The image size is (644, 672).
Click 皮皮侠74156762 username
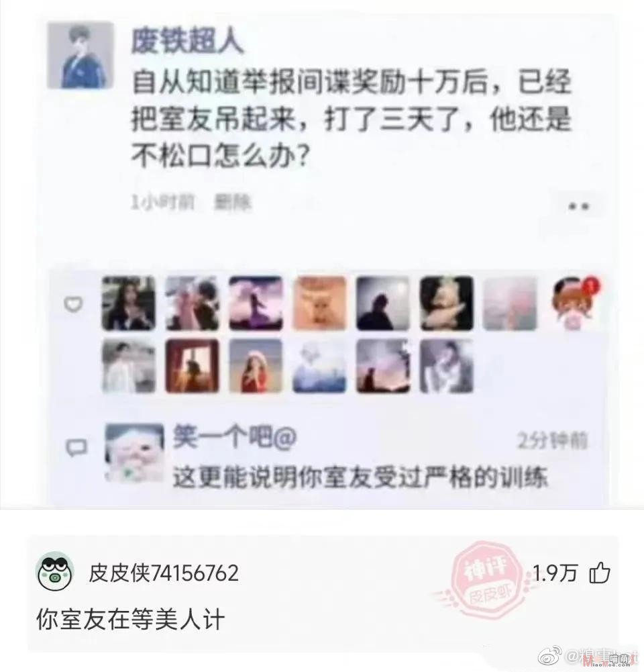click(163, 573)
